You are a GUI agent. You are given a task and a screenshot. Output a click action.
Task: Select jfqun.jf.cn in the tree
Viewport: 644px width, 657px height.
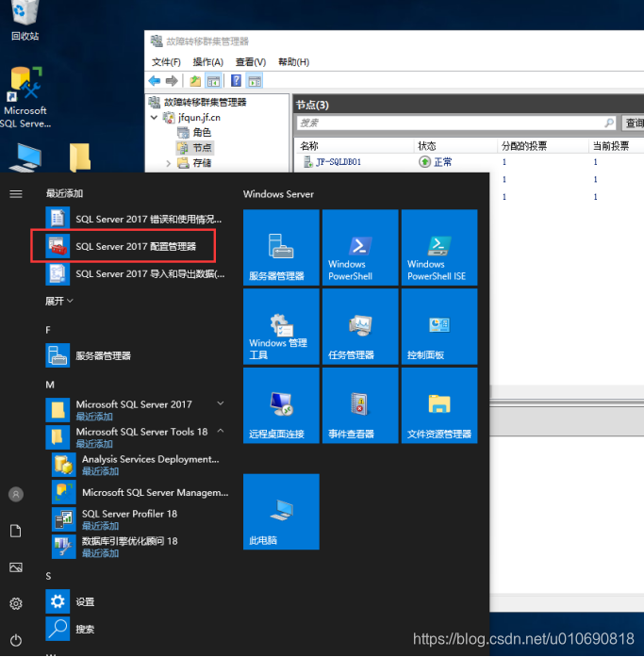tap(199, 117)
